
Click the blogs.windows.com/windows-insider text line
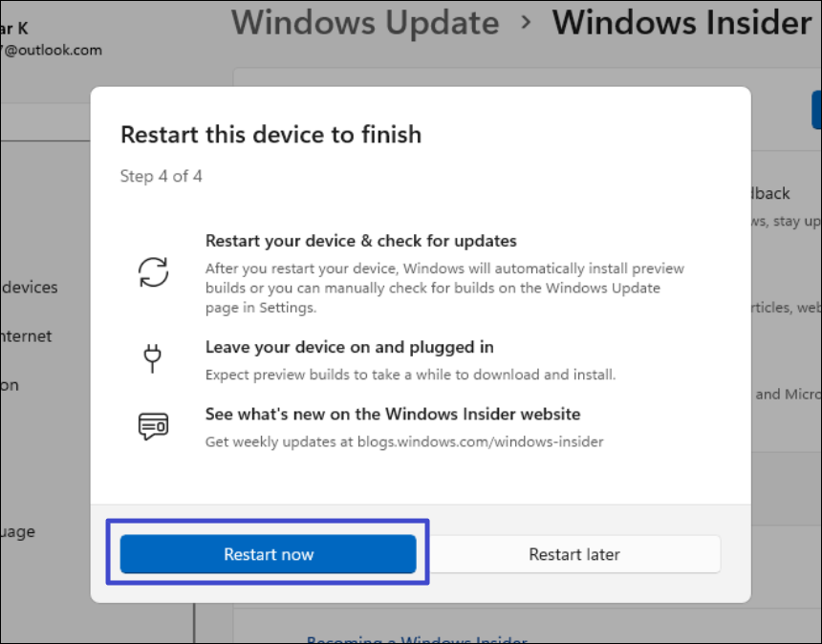pos(404,441)
